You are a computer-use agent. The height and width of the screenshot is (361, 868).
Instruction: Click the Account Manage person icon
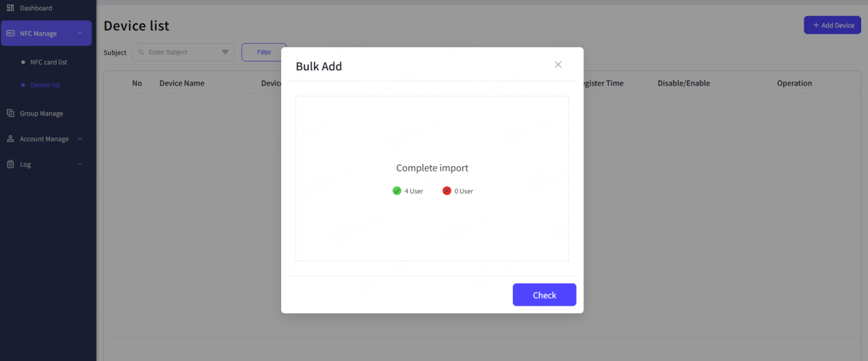10,139
